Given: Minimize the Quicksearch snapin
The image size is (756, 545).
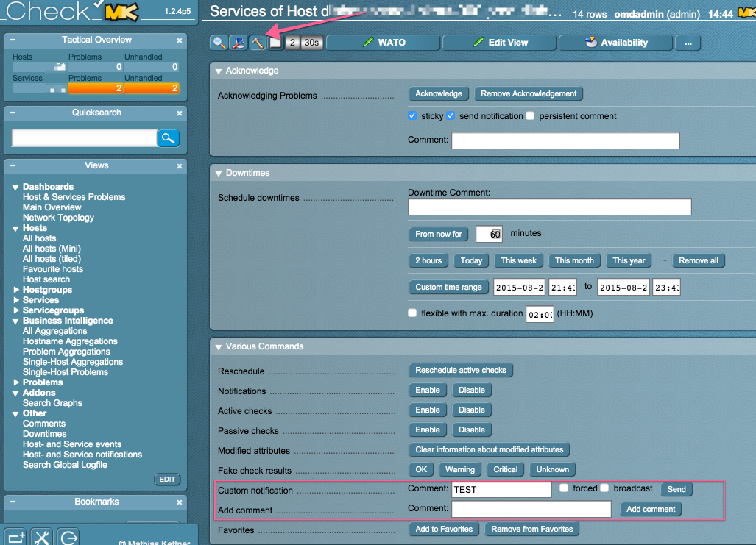Looking at the screenshot, I should pyautogui.click(x=13, y=113).
